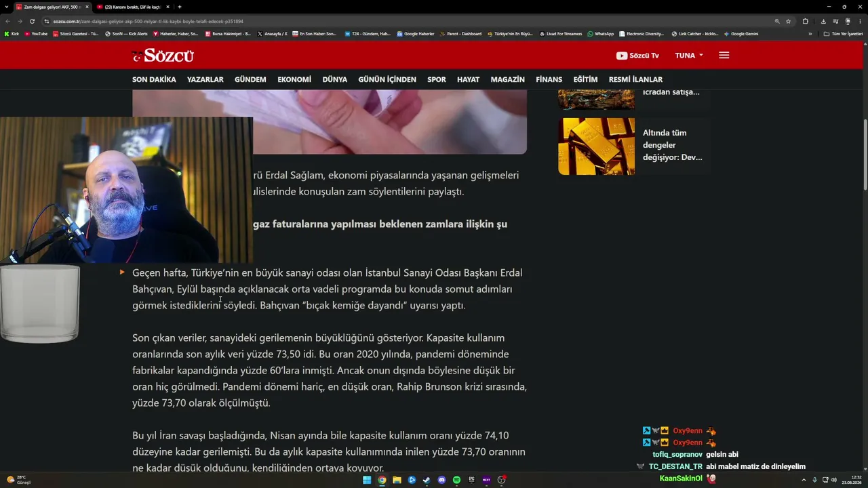Open the taskbar clock and date
Image resolution: width=868 pixels, height=488 pixels.
click(x=852, y=480)
